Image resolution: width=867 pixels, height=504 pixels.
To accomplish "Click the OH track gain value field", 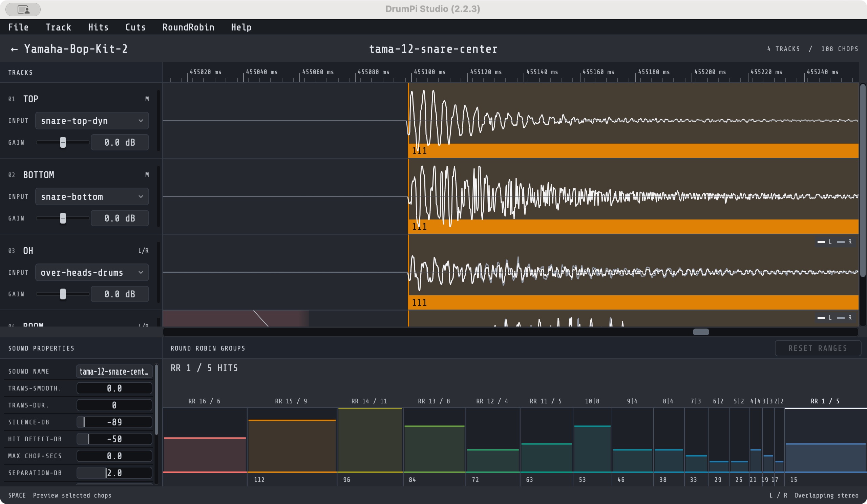I will click(120, 294).
